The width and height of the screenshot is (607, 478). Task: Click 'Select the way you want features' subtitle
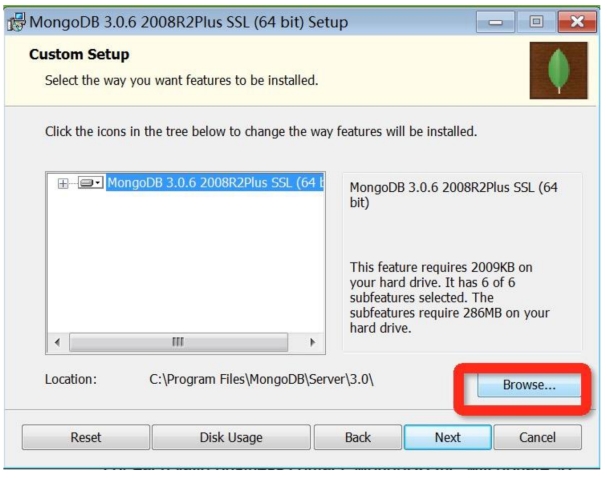point(182,81)
